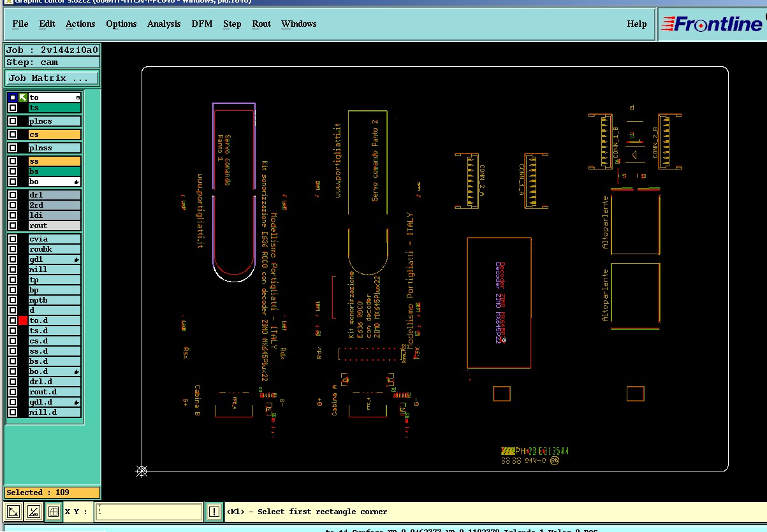Open the File menu

pyautogui.click(x=20, y=24)
